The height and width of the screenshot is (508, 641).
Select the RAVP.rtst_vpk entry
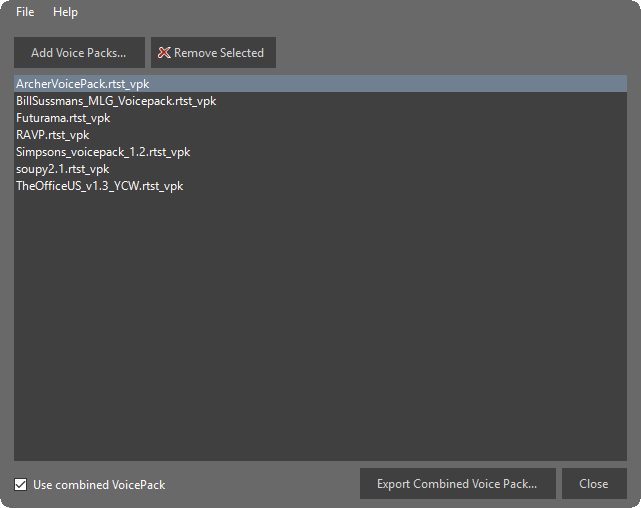tap(320, 135)
